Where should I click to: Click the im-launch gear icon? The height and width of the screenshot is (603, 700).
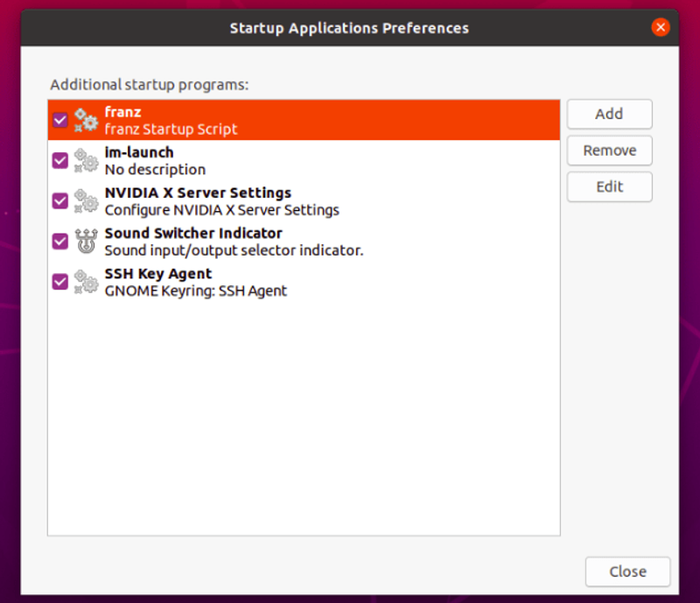click(x=86, y=161)
